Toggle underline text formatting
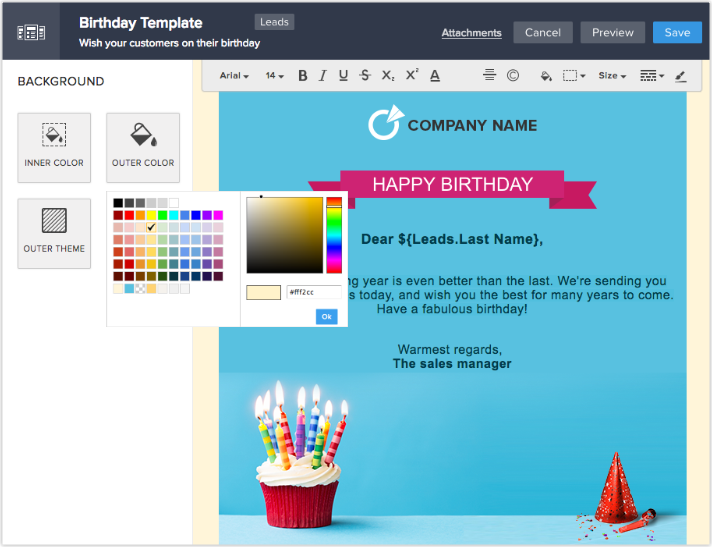The width and height of the screenshot is (712, 547). point(343,76)
